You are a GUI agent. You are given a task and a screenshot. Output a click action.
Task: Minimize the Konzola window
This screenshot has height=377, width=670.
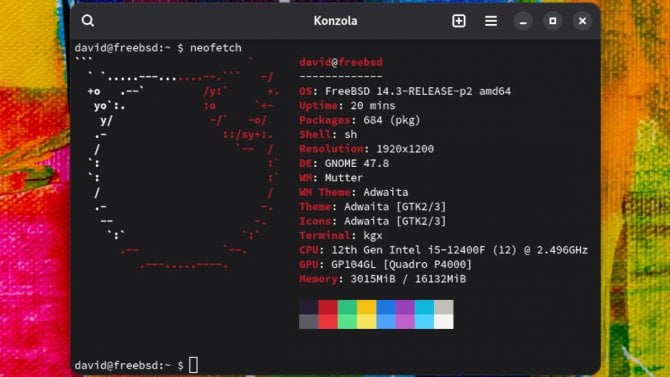click(523, 21)
